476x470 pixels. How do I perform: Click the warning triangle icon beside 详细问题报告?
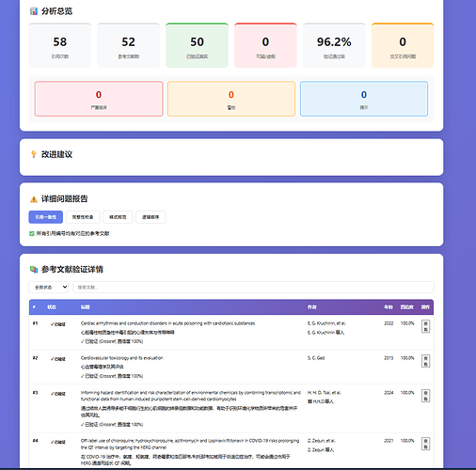point(34,199)
